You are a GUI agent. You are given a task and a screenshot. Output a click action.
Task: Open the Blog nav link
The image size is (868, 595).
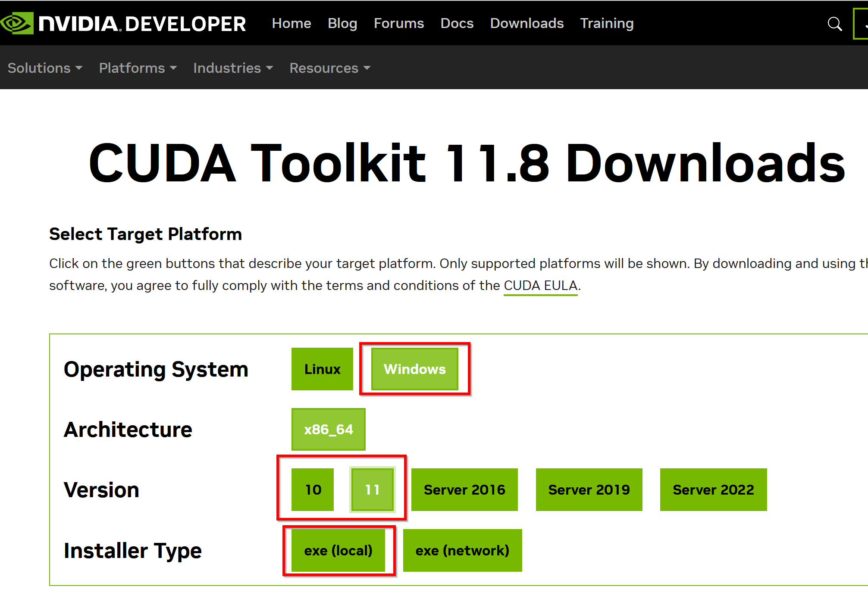click(342, 23)
